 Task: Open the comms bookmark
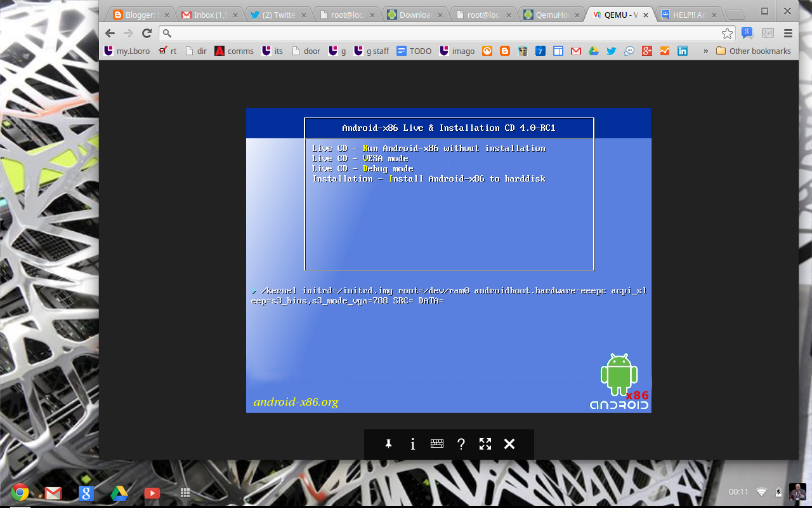(x=234, y=51)
